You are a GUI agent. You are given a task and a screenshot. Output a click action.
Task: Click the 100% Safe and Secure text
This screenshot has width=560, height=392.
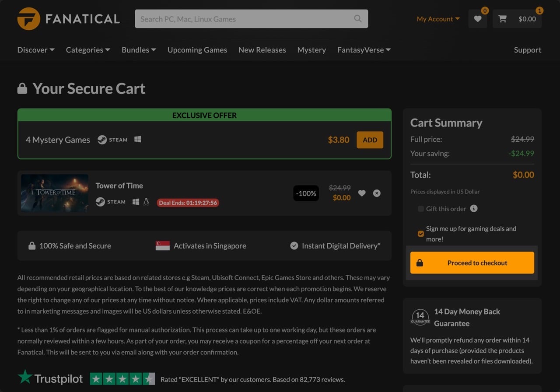pyautogui.click(x=75, y=246)
